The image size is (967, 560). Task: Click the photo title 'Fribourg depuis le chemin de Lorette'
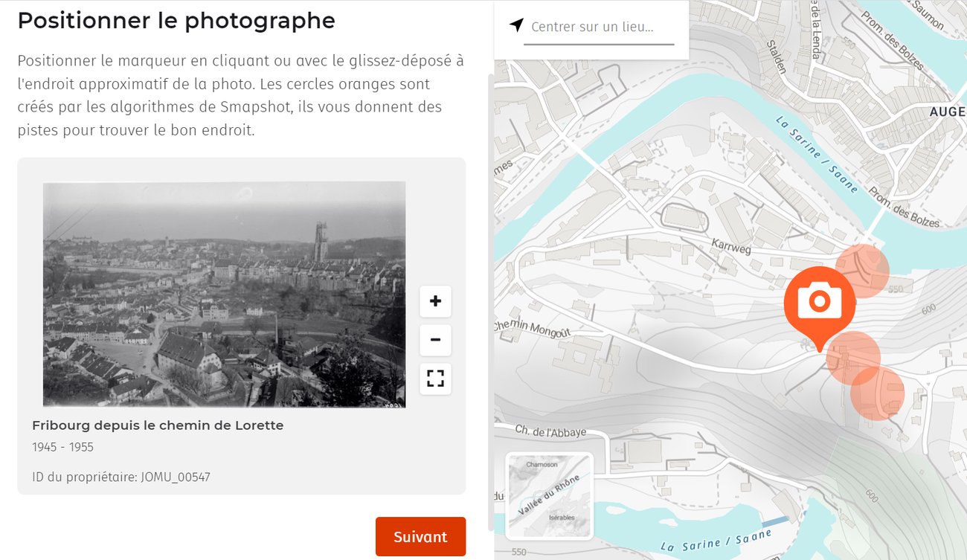(x=158, y=425)
